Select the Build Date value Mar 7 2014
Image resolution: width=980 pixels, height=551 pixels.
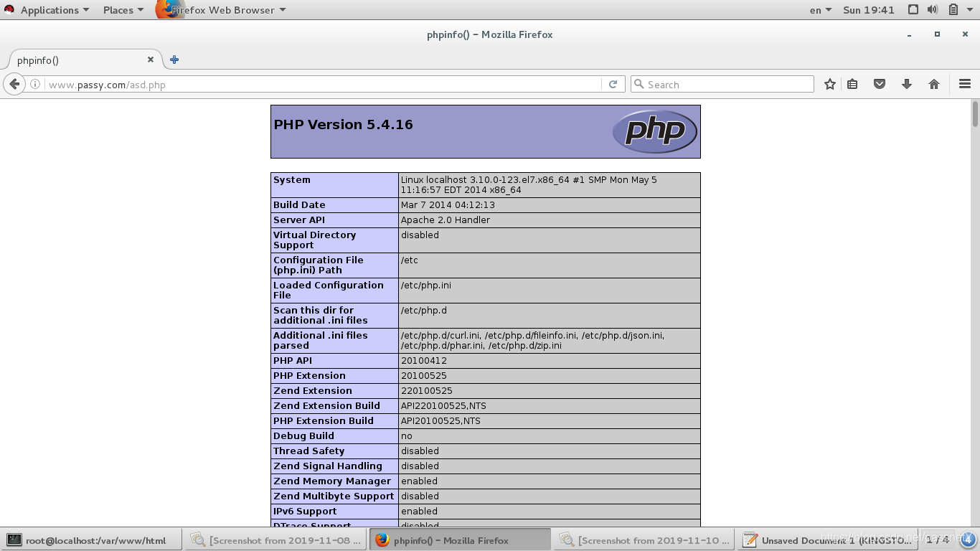448,205
